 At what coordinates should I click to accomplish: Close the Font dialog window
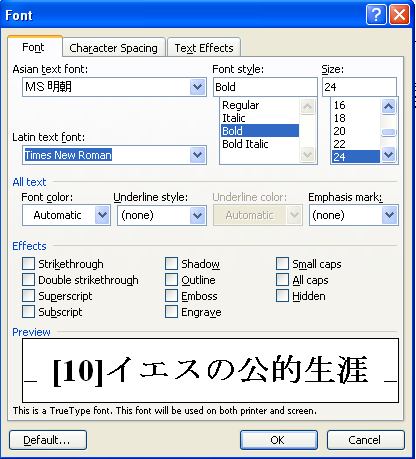pos(399,15)
